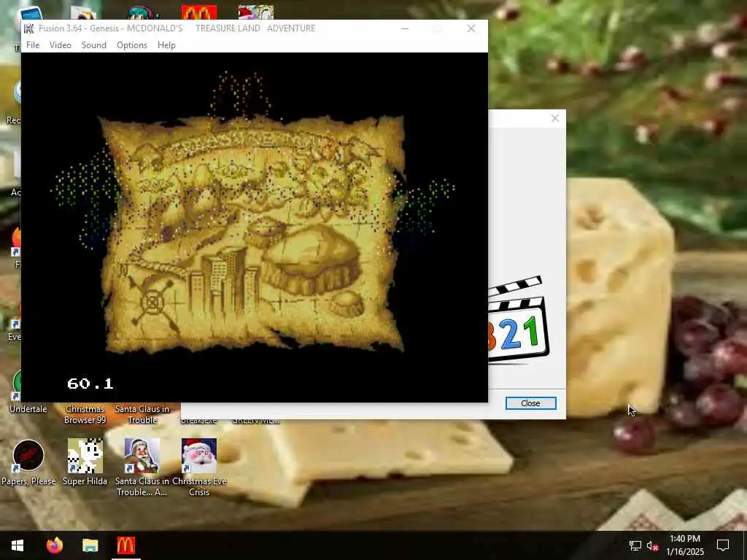Click the 60.1 FPS counter in Fusion
Screen dimensions: 747x560
(90, 384)
